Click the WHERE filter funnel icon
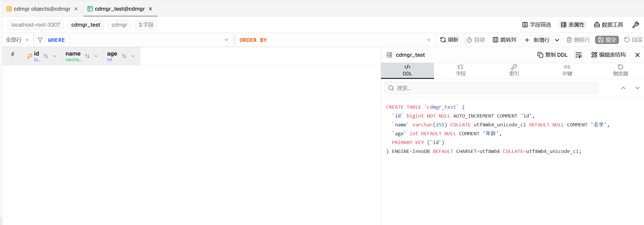Viewport: 644px width, 225px height. (x=40, y=40)
